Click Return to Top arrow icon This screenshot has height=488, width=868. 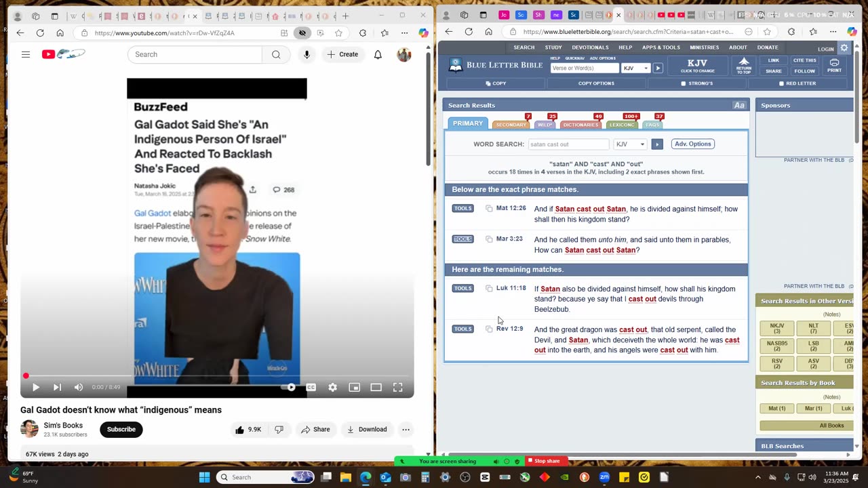point(744,65)
